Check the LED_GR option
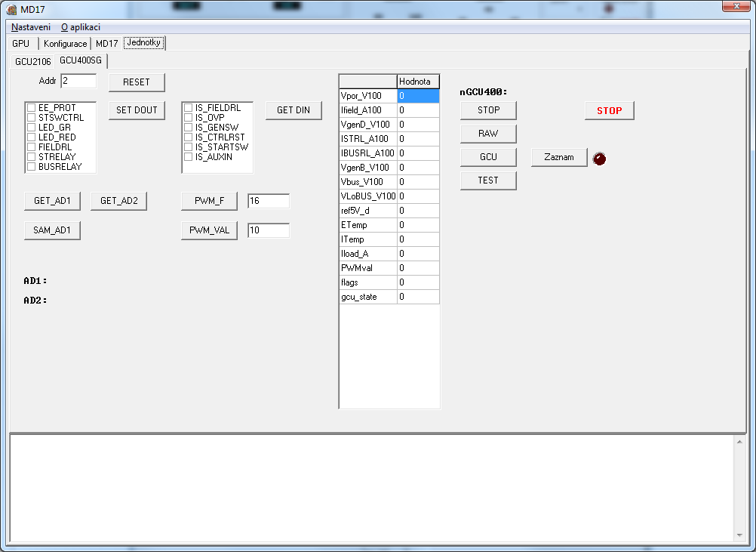The width and height of the screenshot is (756, 552). (x=32, y=128)
